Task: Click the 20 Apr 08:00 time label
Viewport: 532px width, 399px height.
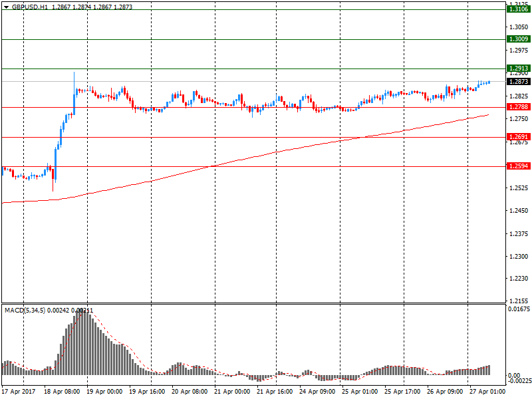Action: [190, 392]
